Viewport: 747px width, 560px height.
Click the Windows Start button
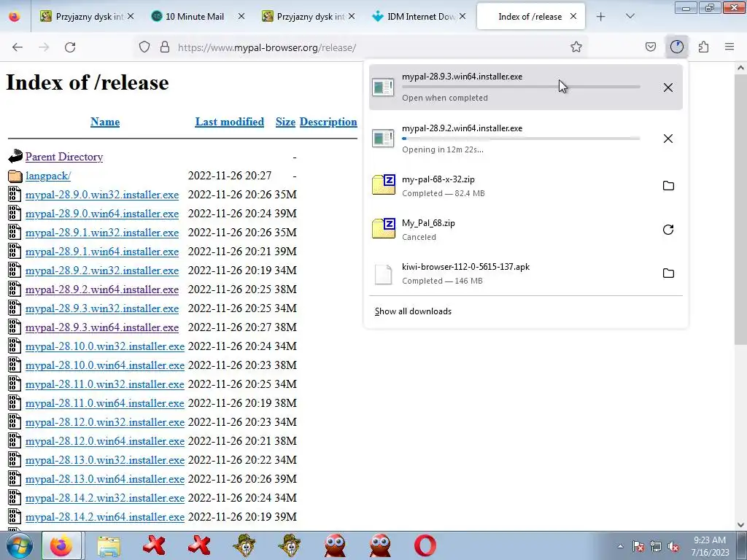19,545
